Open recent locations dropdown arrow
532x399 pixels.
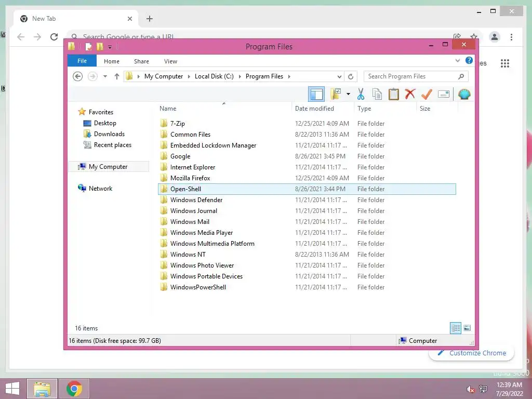pos(105,76)
